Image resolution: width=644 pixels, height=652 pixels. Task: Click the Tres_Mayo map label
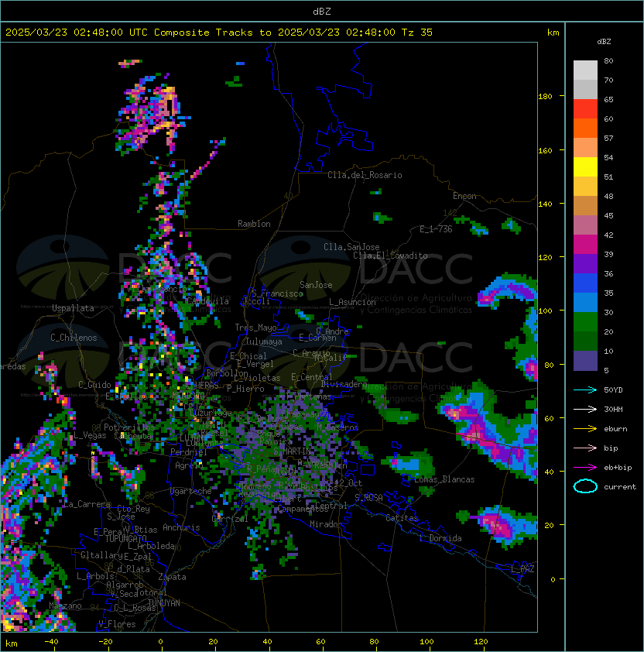[x=255, y=328]
